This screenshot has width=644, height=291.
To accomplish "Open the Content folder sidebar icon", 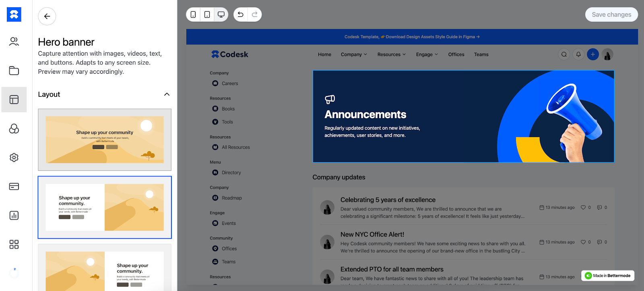I will coord(14,71).
